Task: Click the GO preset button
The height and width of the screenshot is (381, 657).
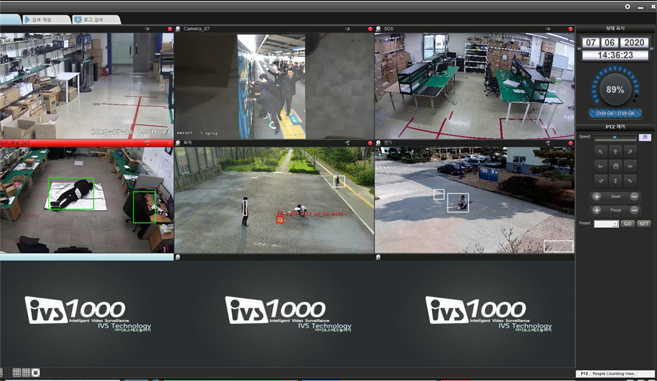Action: point(627,224)
